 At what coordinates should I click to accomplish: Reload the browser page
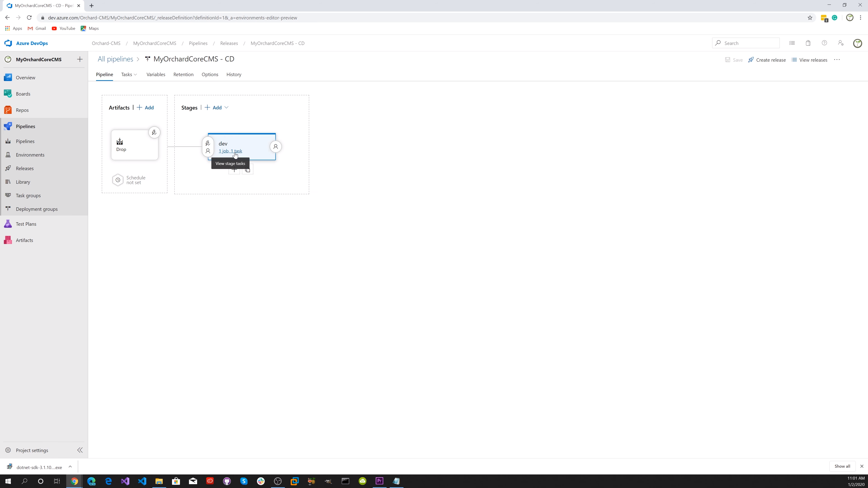[x=29, y=18]
